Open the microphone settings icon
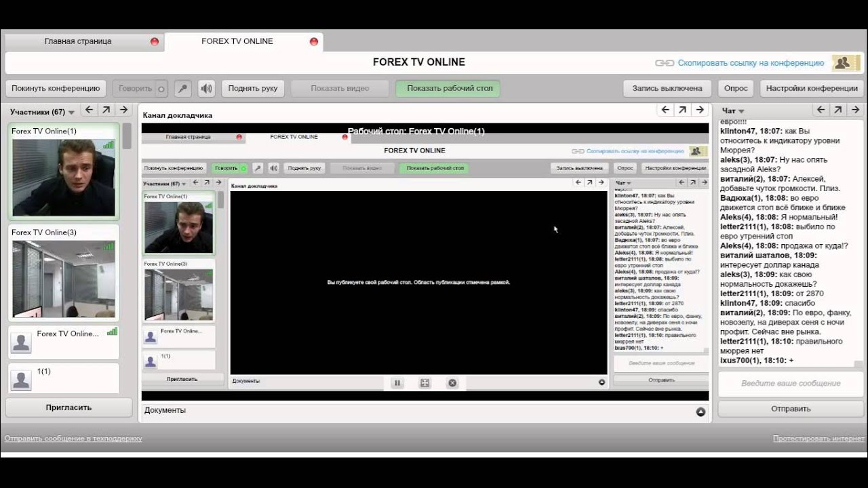Screen dimensions: 868x488 [x=182, y=88]
